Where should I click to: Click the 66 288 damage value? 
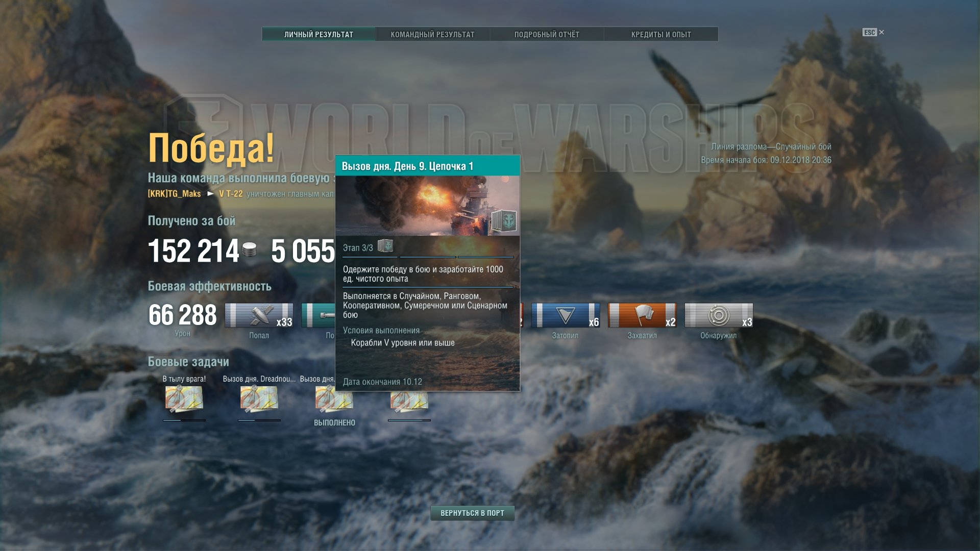click(183, 315)
